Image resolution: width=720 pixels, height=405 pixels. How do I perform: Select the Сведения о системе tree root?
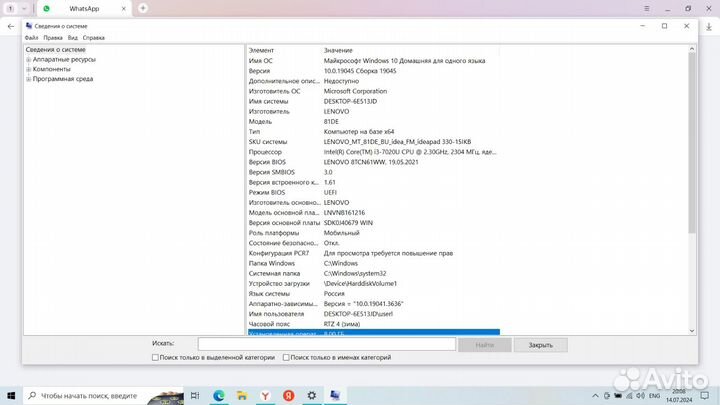(x=56, y=50)
